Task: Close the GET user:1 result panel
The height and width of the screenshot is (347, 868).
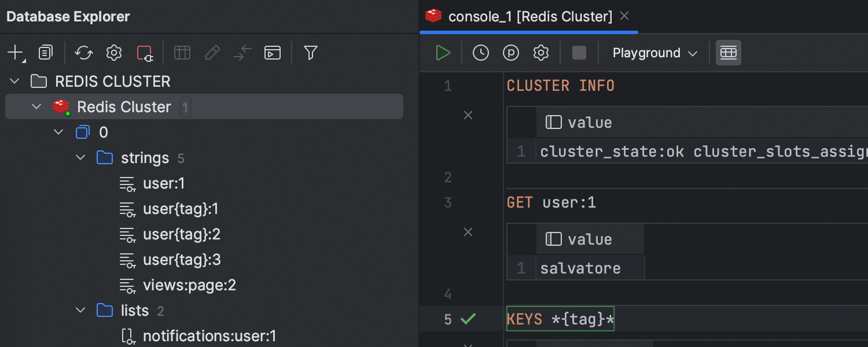Action: coord(468,232)
